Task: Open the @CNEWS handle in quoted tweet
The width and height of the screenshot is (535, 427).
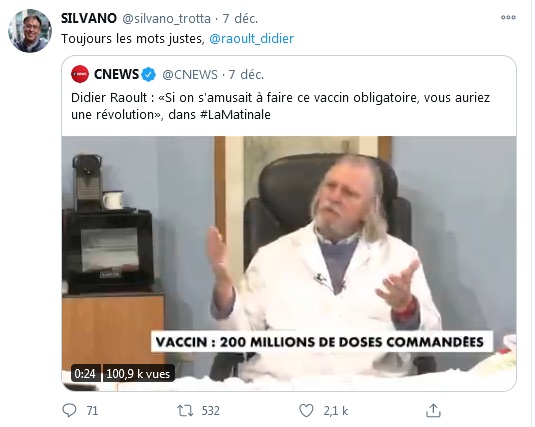Action: click(190, 74)
